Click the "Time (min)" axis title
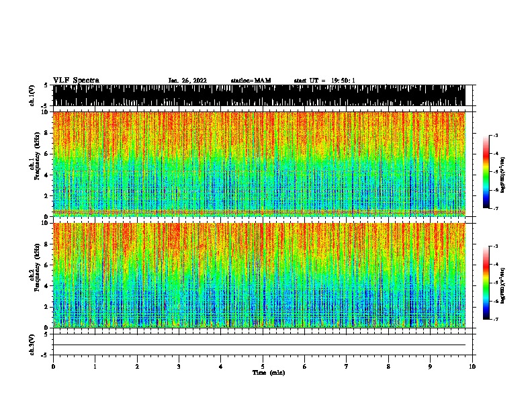The image size is (532, 411). [269, 373]
